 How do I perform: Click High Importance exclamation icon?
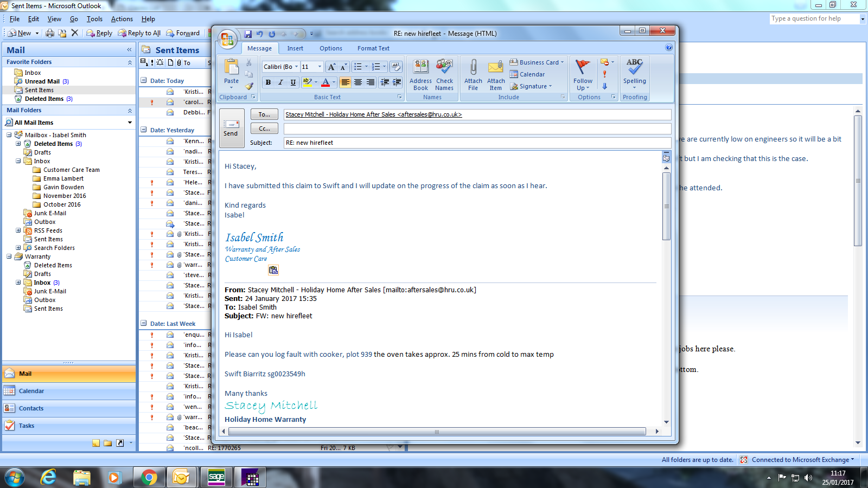click(605, 74)
